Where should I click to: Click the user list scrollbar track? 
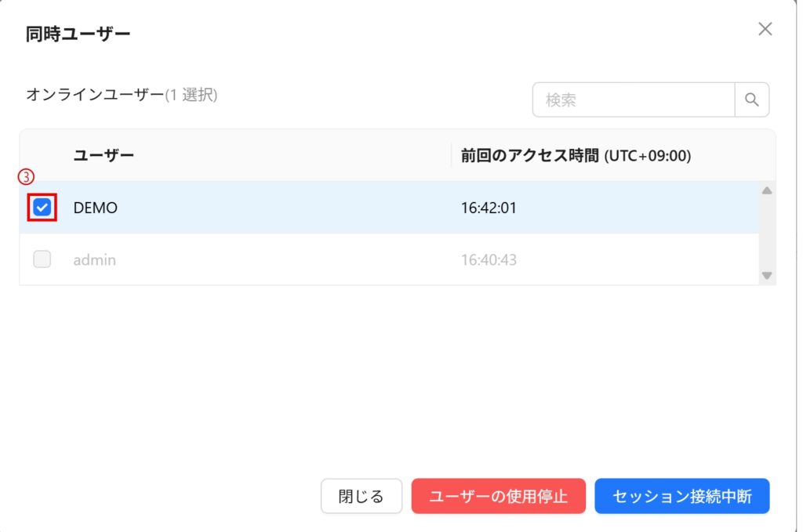click(767, 233)
